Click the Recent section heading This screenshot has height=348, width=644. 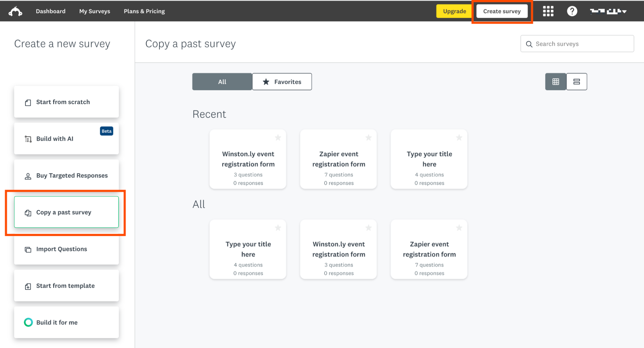pos(209,114)
